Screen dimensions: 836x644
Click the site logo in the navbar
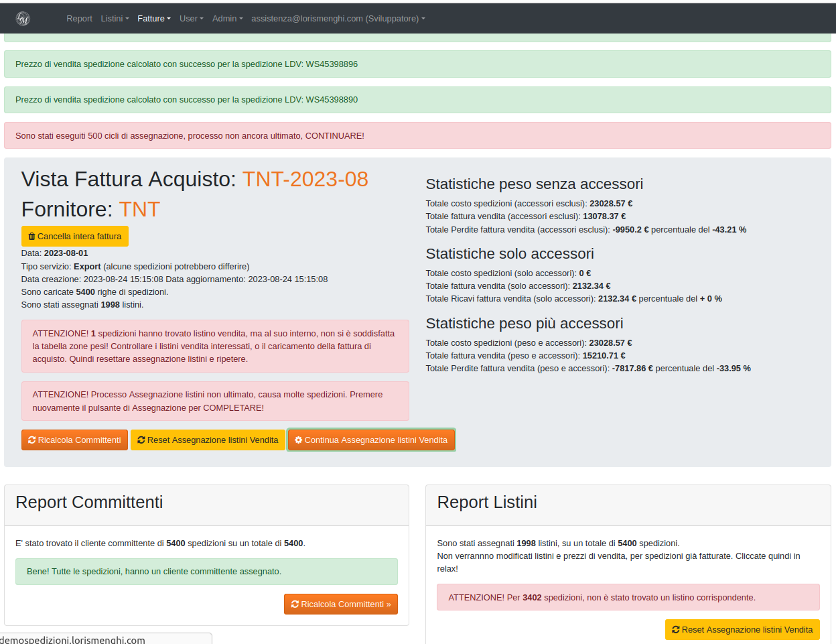coord(23,19)
